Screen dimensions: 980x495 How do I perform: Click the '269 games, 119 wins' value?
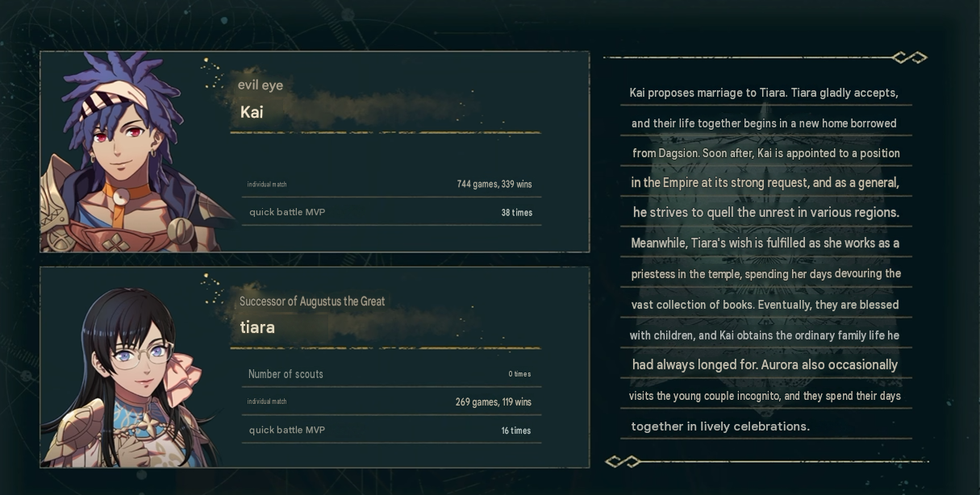tap(494, 401)
